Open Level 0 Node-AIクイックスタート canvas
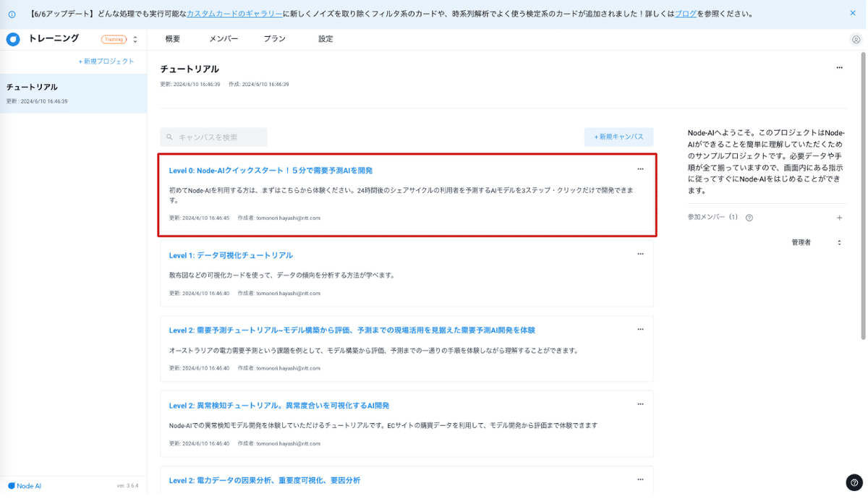Viewport: 868px width, 499px height. [271, 171]
